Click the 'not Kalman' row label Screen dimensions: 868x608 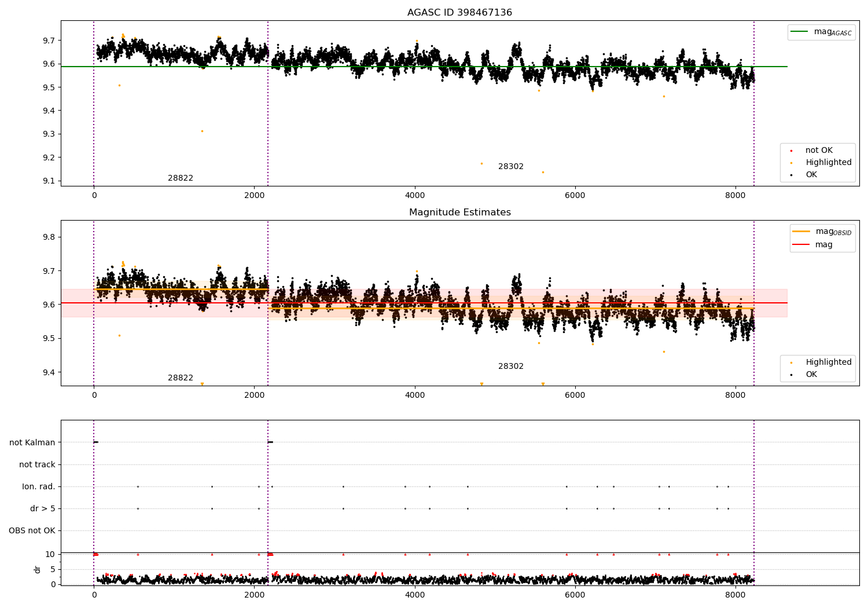(32, 443)
